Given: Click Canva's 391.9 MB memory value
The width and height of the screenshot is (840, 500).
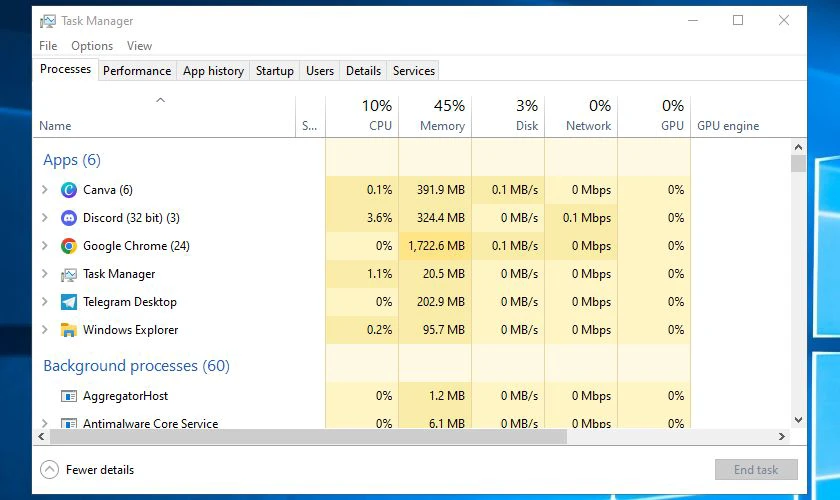Looking at the screenshot, I should point(441,190).
